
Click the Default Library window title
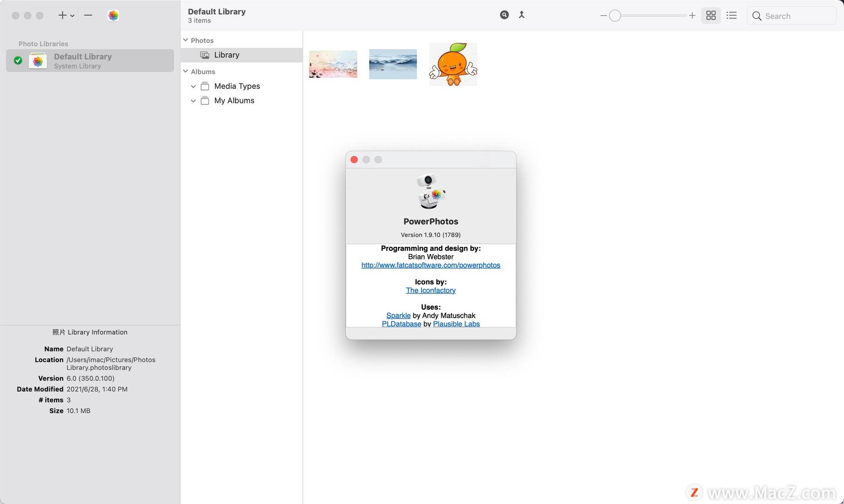217,11
